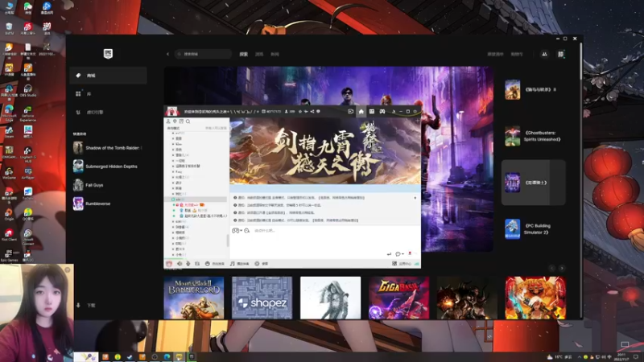Image resolution: width=644 pixels, height=362 pixels.
Task: Click the channel avatar in voice chat window
Action: (172, 111)
